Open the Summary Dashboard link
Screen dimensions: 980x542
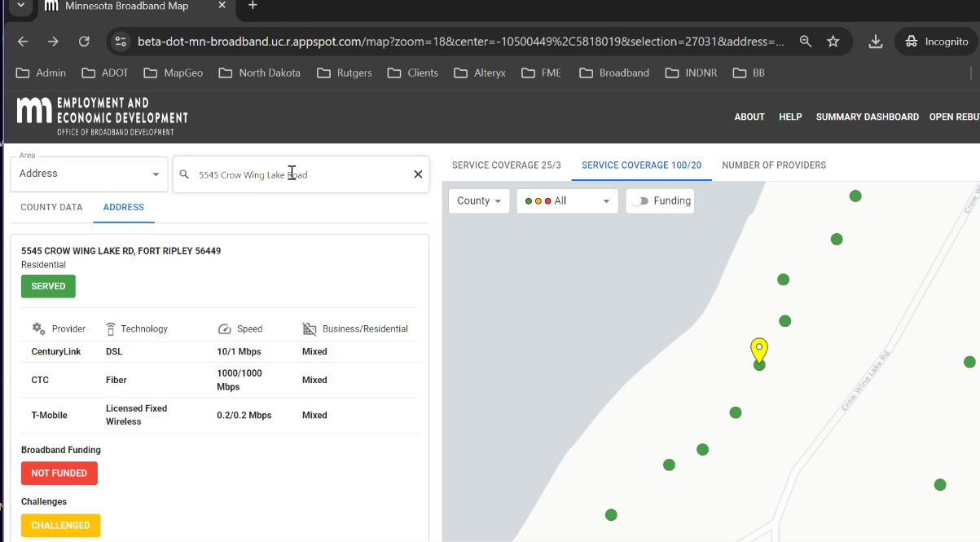click(x=867, y=117)
